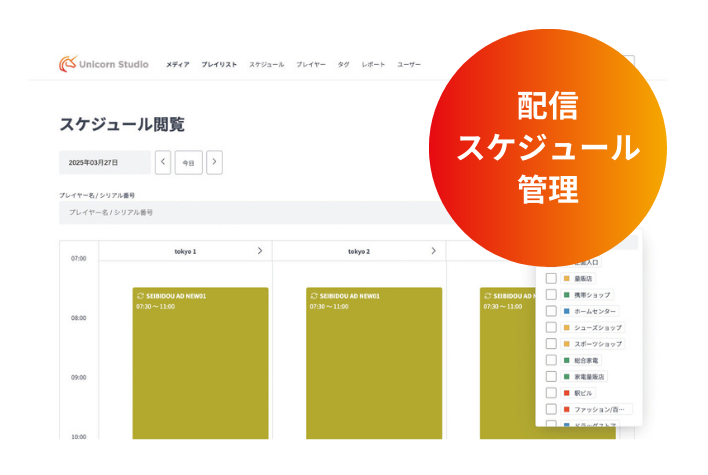
Task: Click the blue swatch beside ホームセンター
Action: (567, 311)
